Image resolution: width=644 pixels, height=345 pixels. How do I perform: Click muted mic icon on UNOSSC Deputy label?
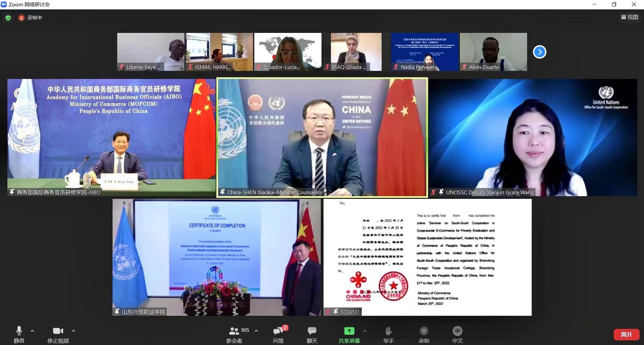[x=434, y=192]
